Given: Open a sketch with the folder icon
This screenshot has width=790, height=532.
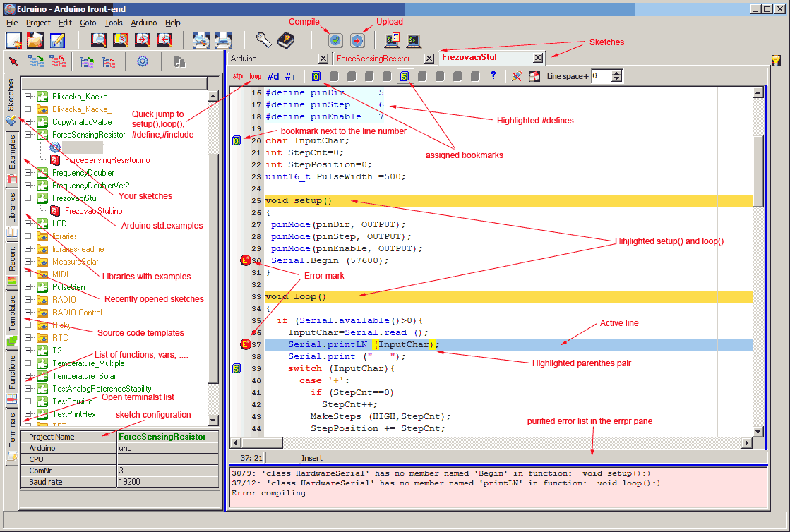Looking at the screenshot, I should [x=35, y=40].
